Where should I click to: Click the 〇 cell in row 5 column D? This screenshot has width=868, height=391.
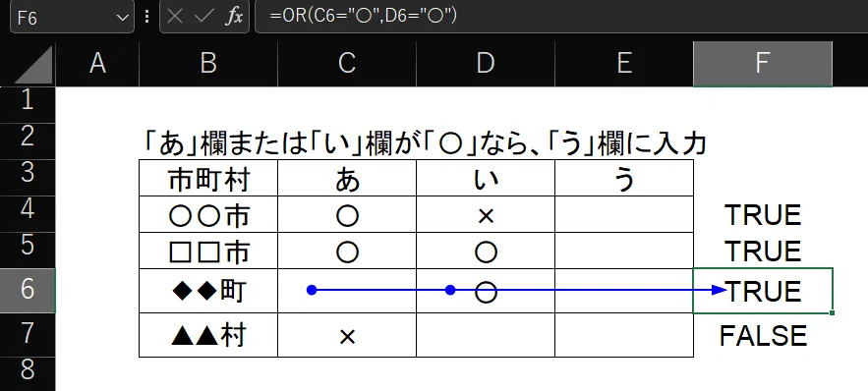486,251
